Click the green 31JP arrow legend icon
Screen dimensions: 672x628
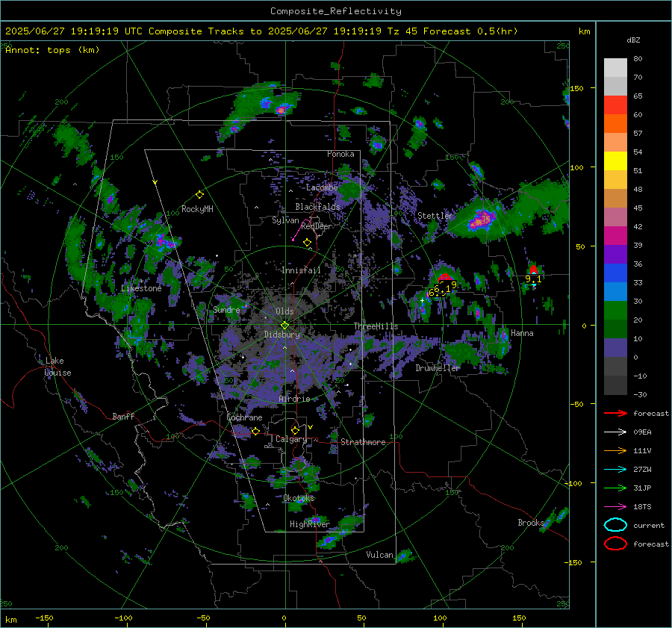[615, 488]
